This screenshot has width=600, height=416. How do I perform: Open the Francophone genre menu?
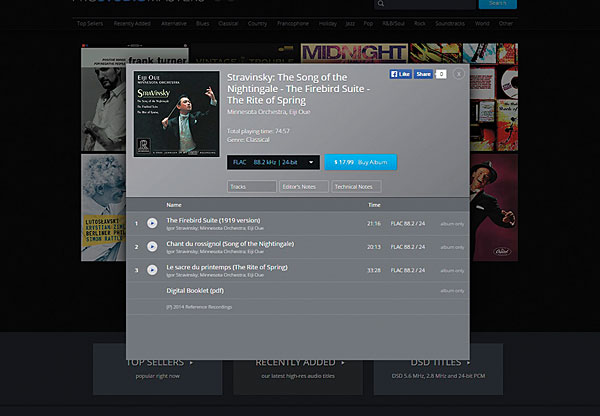point(293,23)
